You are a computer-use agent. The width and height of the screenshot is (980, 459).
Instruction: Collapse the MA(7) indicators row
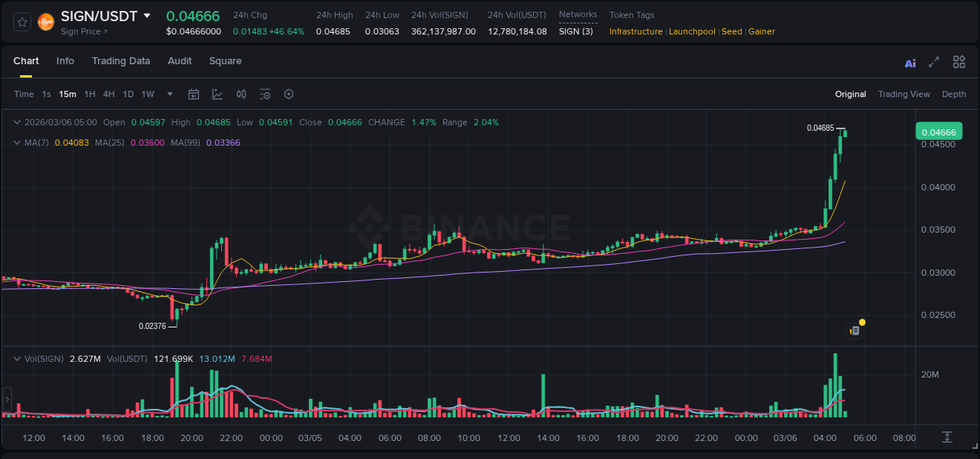click(17, 143)
